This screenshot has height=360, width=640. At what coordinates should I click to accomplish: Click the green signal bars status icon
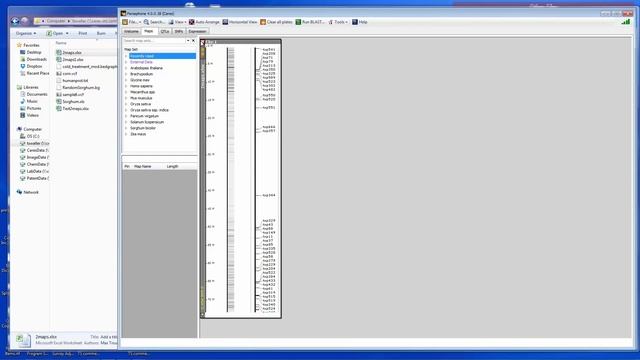625,22
